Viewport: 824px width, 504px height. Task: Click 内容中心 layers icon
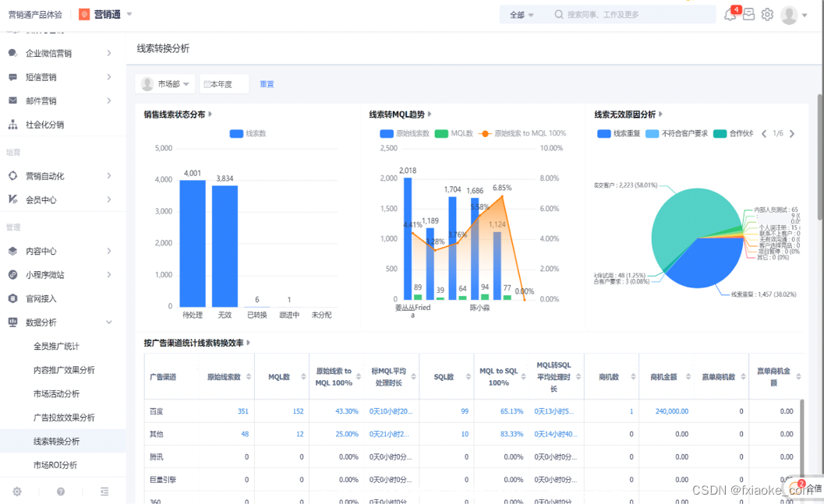[12, 251]
